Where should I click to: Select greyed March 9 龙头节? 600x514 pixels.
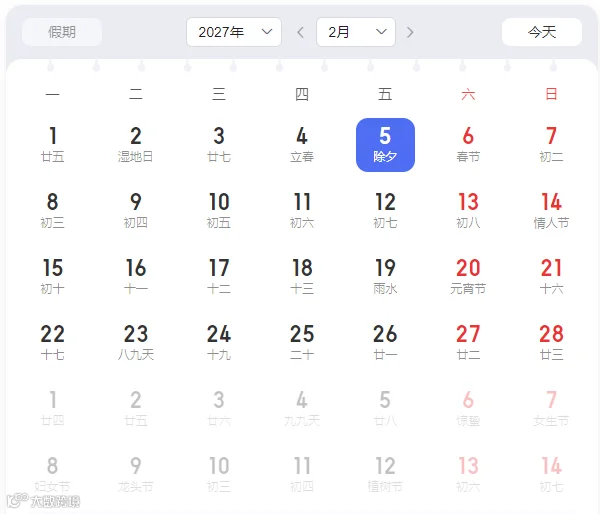click(x=135, y=475)
